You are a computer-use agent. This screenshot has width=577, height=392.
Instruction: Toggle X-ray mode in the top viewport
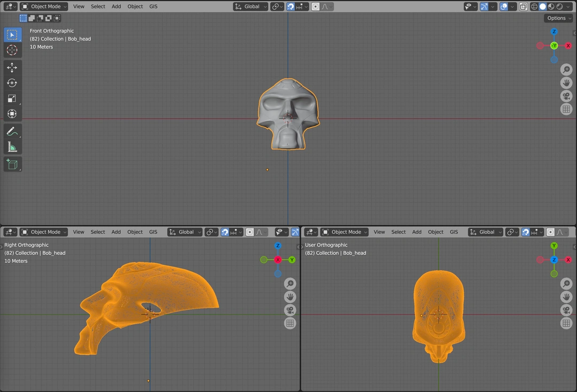[x=524, y=6]
